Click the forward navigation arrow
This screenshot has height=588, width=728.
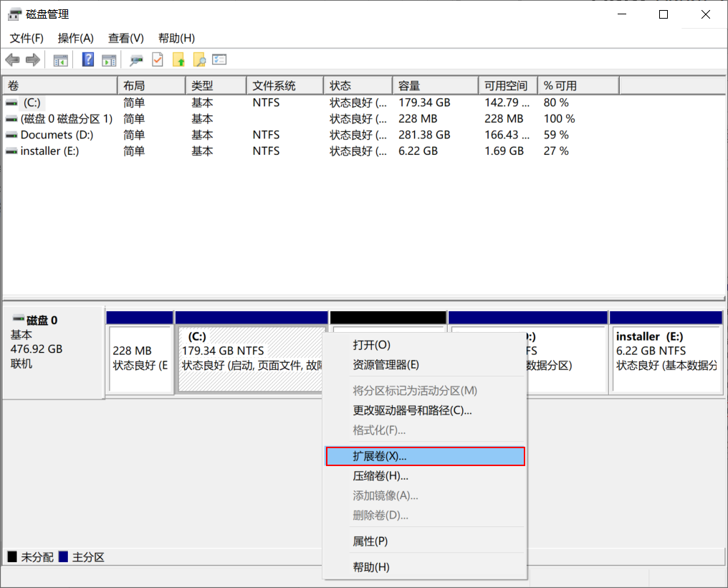tap(32, 60)
